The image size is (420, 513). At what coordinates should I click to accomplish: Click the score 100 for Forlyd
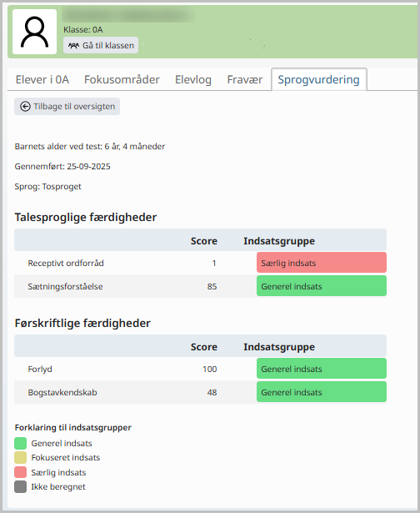coord(209,369)
